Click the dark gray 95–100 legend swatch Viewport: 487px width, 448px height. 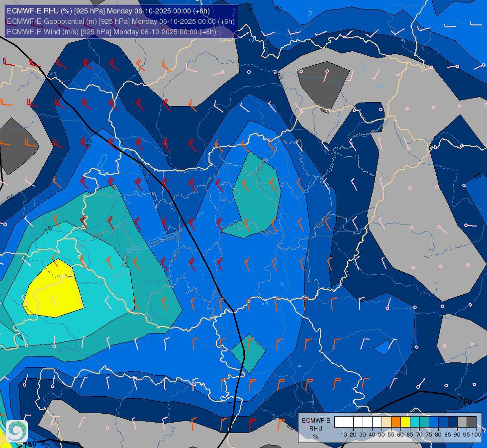click(472, 422)
